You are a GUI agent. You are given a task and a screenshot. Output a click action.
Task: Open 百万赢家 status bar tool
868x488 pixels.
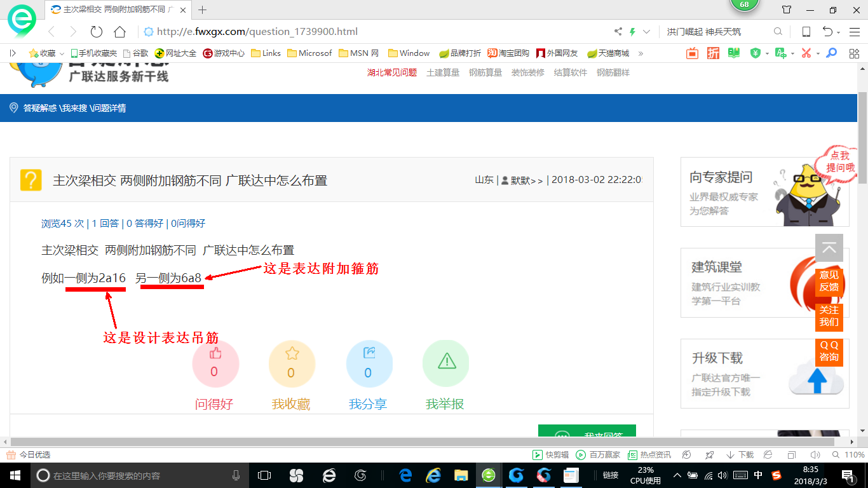point(598,455)
